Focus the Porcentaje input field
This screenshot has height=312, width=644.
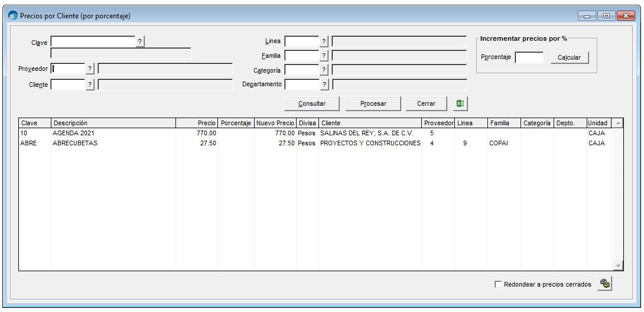pos(529,57)
